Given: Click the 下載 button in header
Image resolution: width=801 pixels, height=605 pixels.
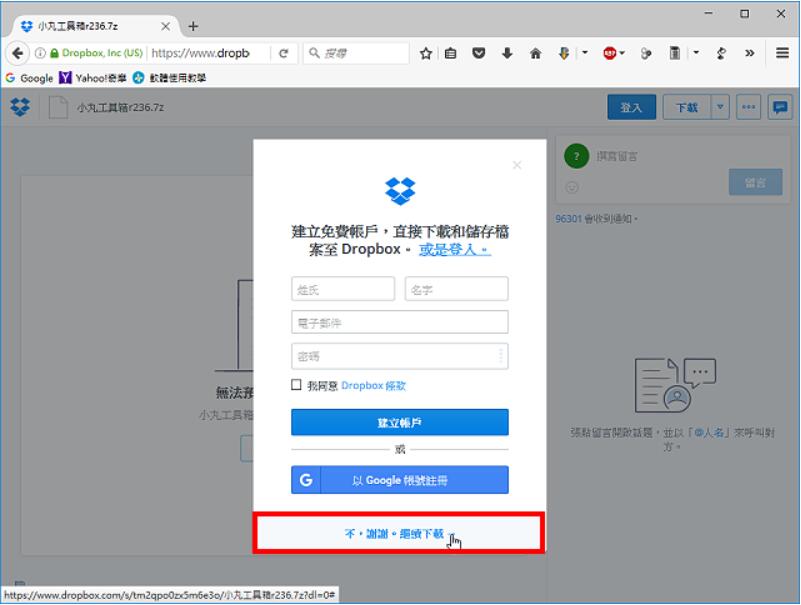Looking at the screenshot, I should 687,107.
